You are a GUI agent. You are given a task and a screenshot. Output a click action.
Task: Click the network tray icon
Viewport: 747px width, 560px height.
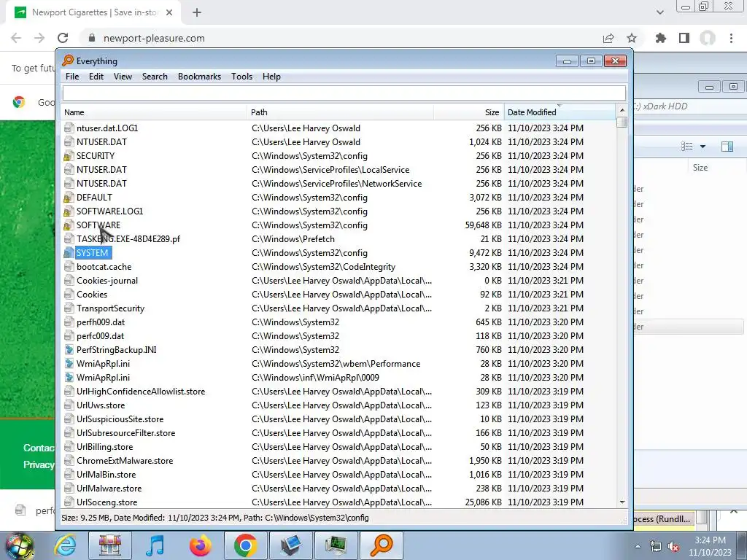[656, 547]
